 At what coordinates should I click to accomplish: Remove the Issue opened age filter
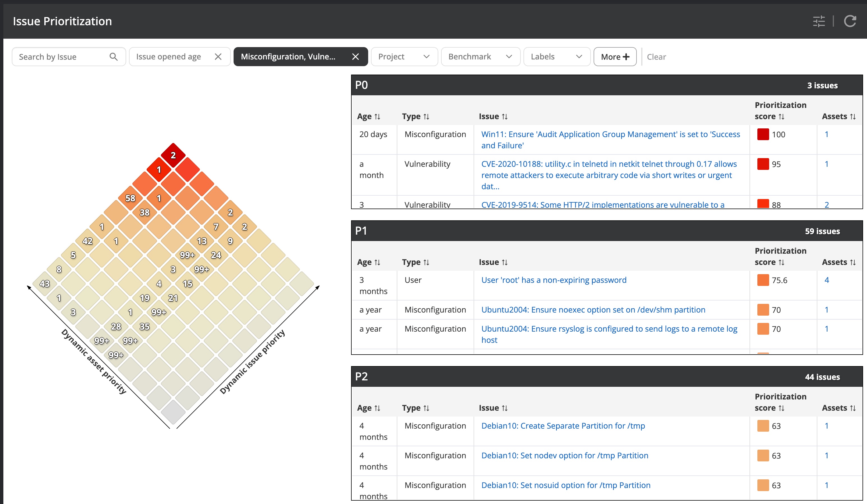click(218, 57)
